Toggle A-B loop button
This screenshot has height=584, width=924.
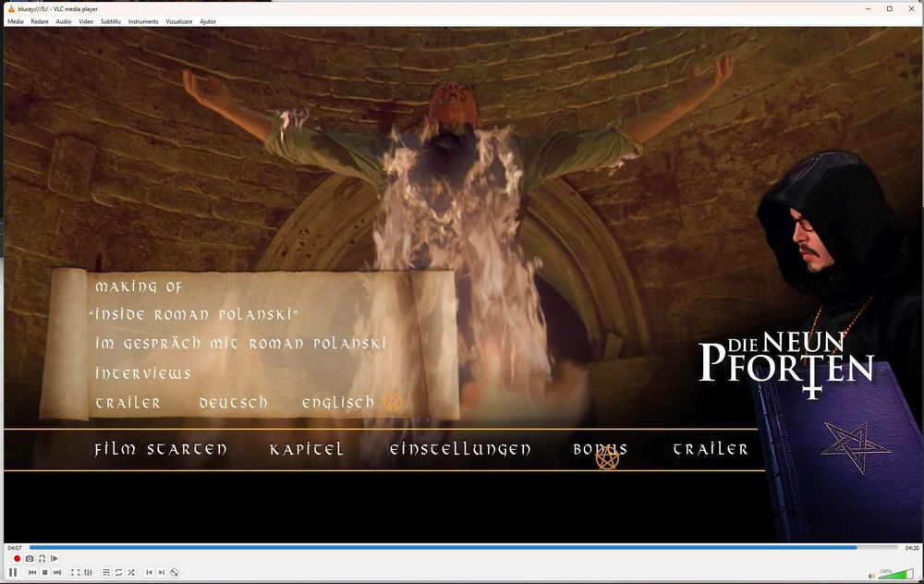pos(42,559)
